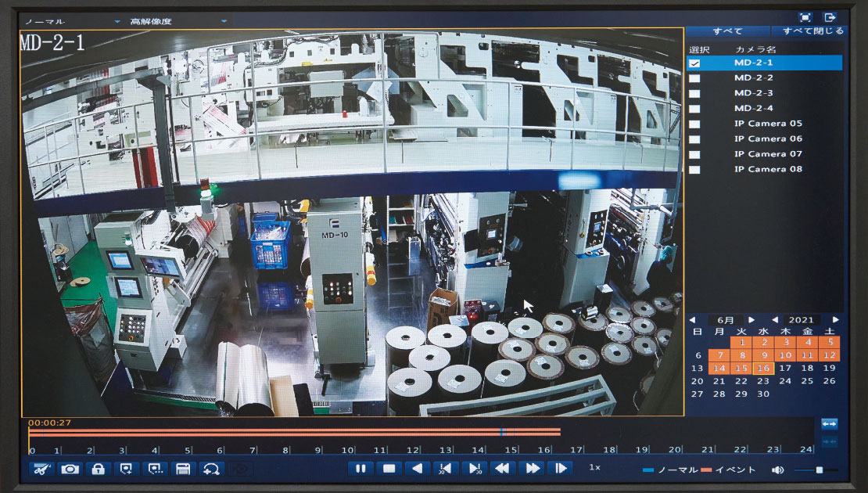Click the 6月 month label
Viewport: 868px width, 493px height.
coord(725,320)
